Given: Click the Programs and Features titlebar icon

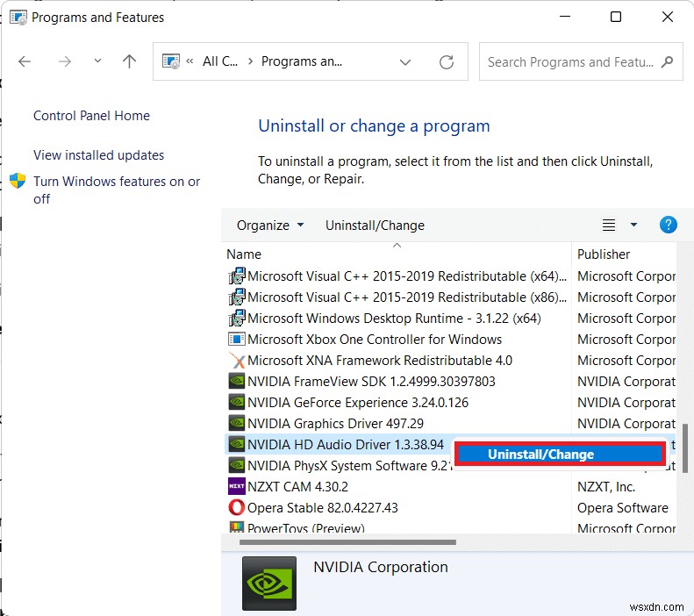Looking at the screenshot, I should pyautogui.click(x=18, y=18).
